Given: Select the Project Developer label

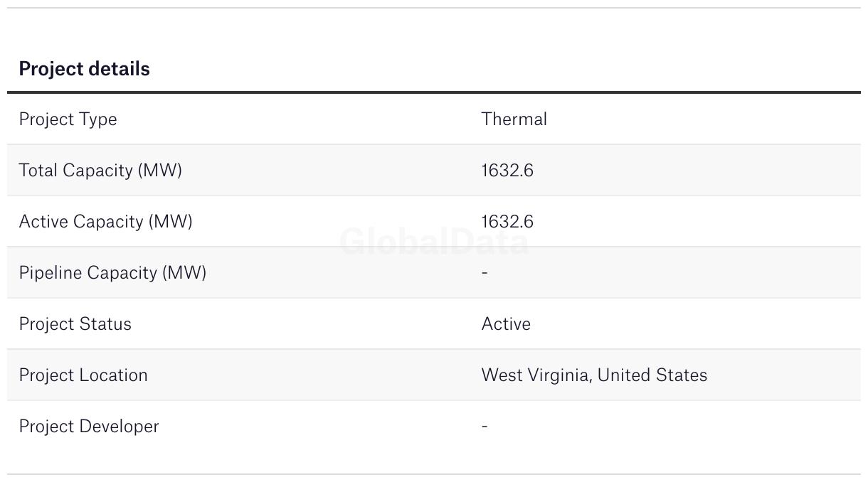Looking at the screenshot, I should pyautogui.click(x=89, y=427).
